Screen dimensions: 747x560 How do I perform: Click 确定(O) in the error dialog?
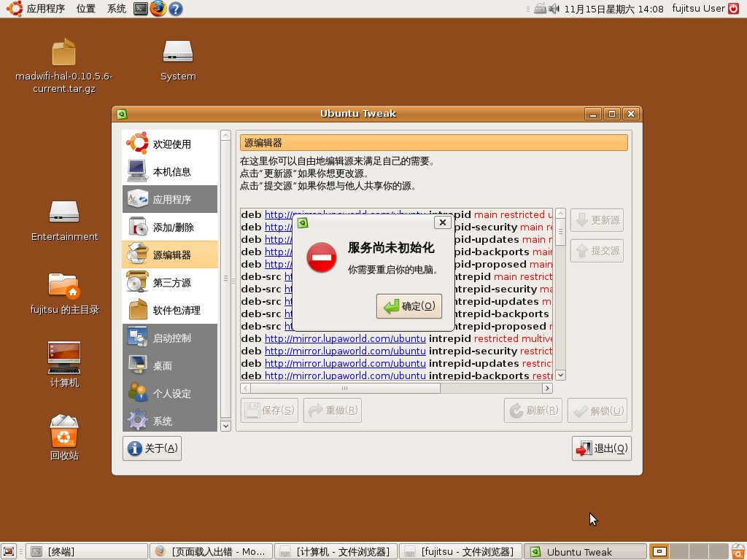point(409,306)
